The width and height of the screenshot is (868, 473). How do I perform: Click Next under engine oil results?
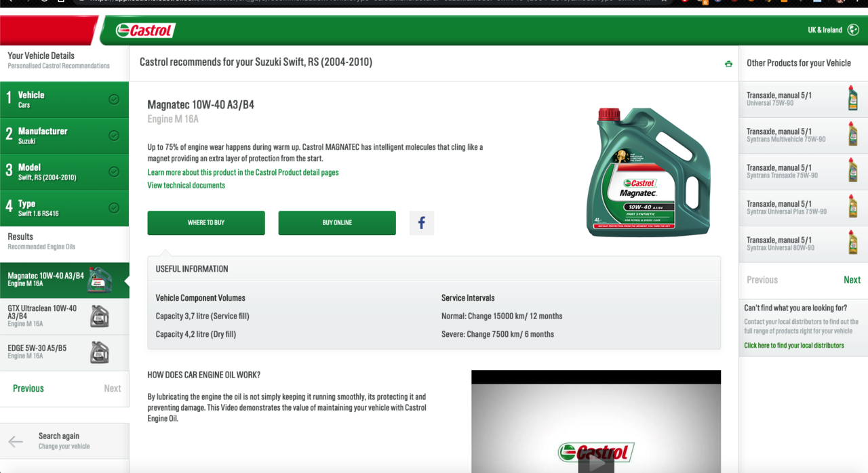coord(113,388)
